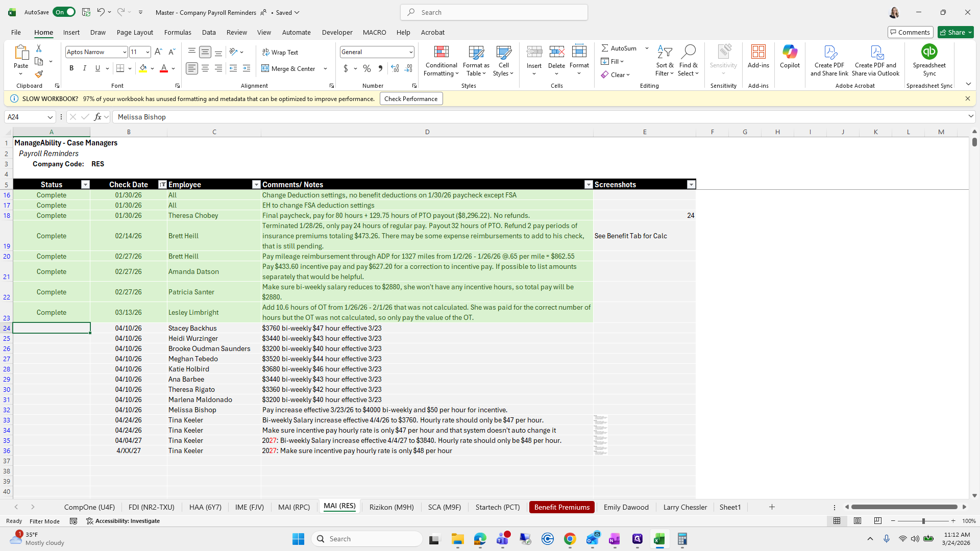The height and width of the screenshot is (551, 980).
Task: Open the Copilot icon in ribbon
Action: click(790, 52)
